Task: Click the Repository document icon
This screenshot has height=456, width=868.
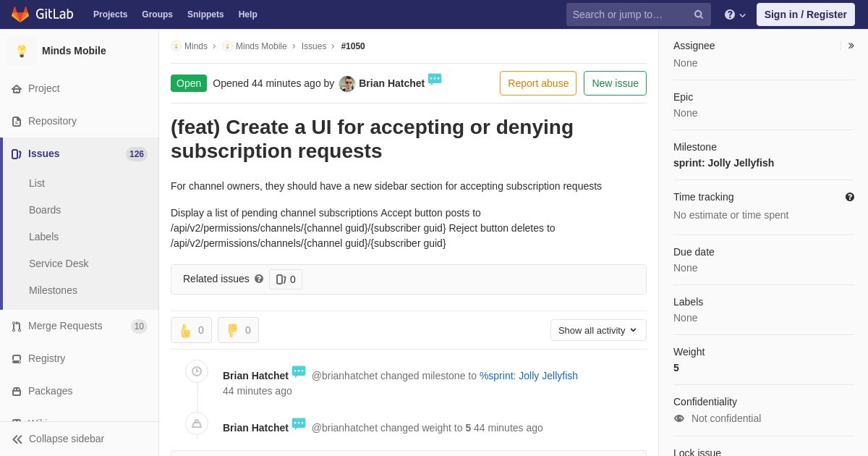Action: click(17, 122)
